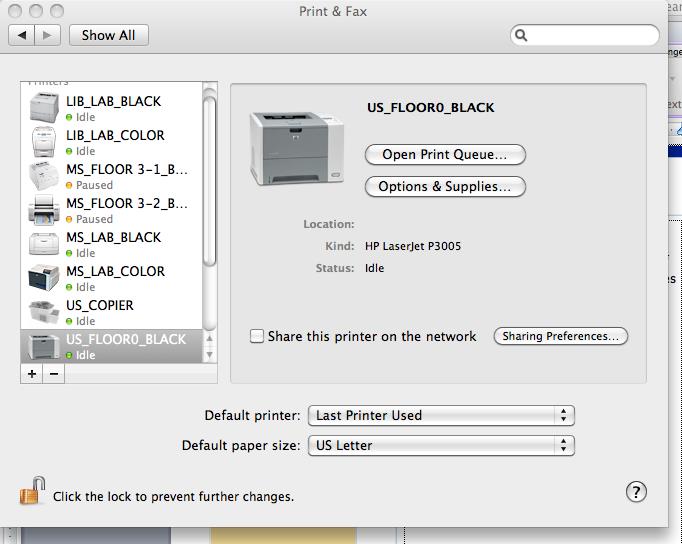The image size is (682, 544).
Task: Click Paused status under MS_FLOOR 3-2_B
Action: (x=94, y=219)
